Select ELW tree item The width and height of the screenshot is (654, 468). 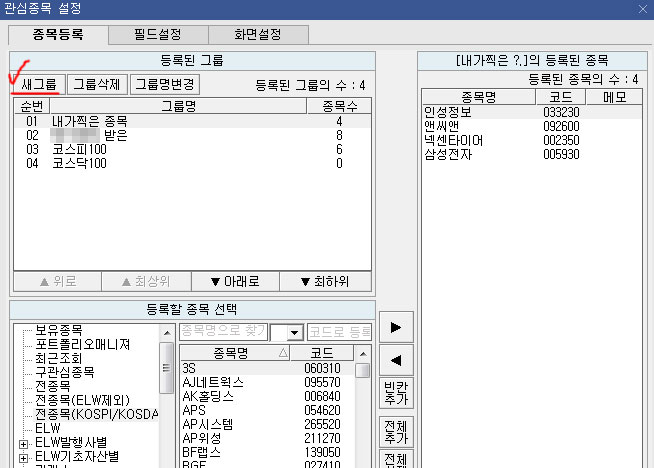coord(48,428)
